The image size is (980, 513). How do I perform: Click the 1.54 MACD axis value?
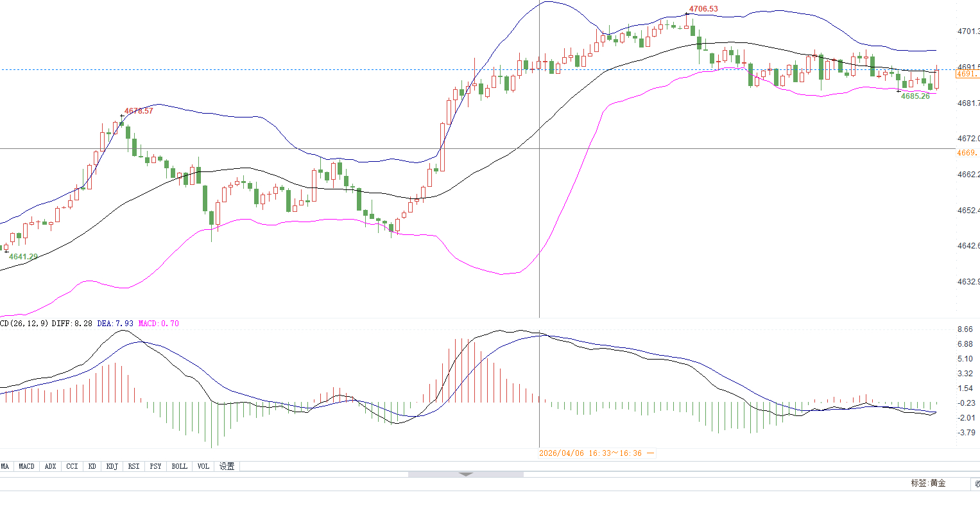coord(965,388)
